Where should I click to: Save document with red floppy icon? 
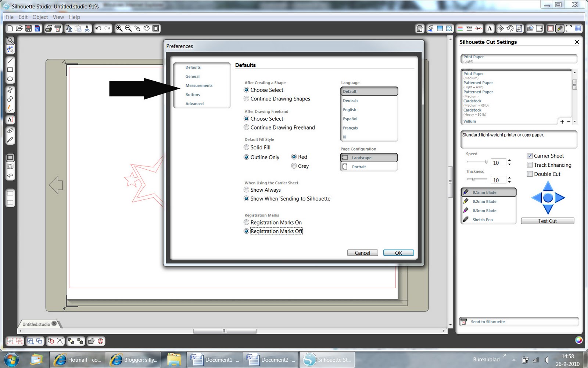[x=28, y=28]
